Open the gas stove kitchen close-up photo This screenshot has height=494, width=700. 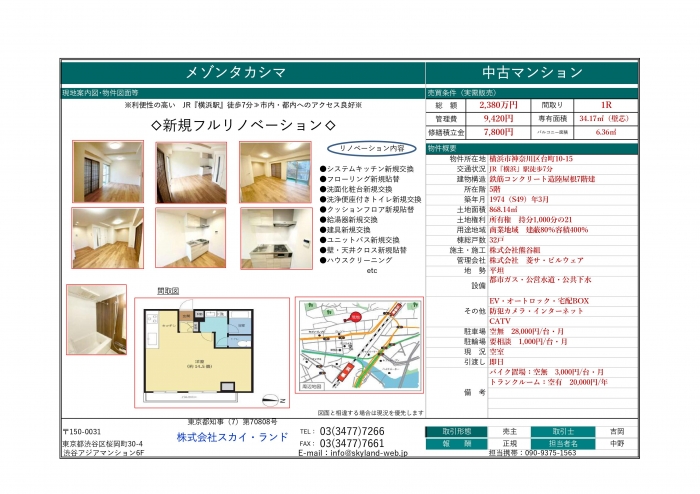tap(276, 239)
